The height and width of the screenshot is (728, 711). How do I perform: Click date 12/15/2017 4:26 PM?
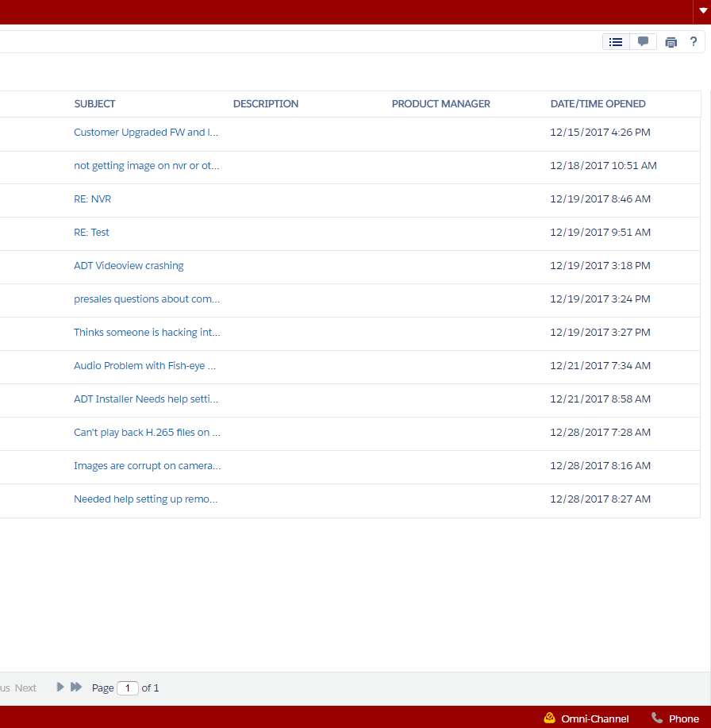(x=600, y=133)
